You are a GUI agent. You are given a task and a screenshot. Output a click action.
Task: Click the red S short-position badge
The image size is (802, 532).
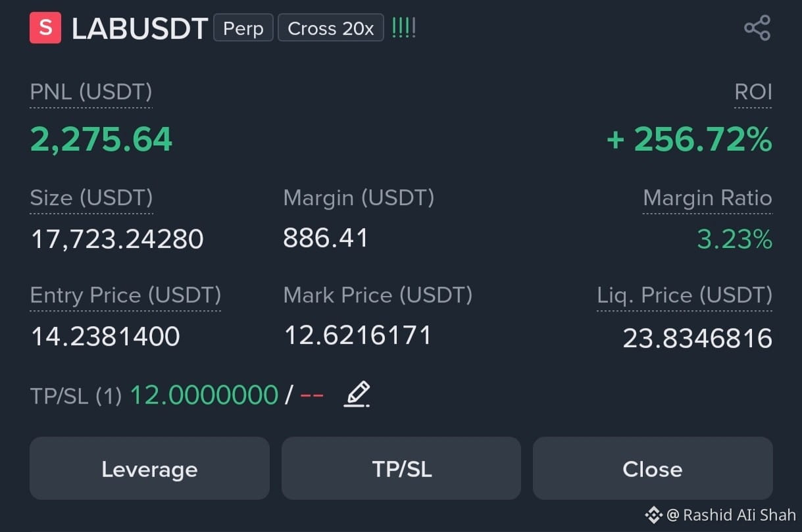45,28
